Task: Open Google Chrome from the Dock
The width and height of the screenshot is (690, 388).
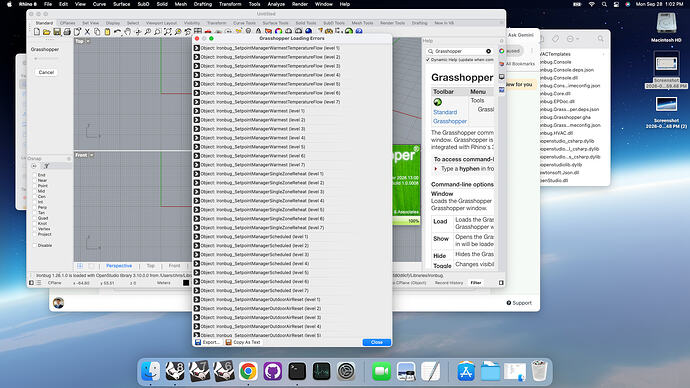Action: (248, 371)
